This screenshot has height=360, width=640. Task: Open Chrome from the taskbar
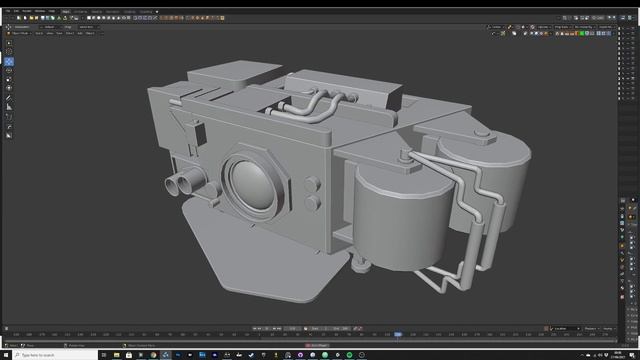click(153, 355)
